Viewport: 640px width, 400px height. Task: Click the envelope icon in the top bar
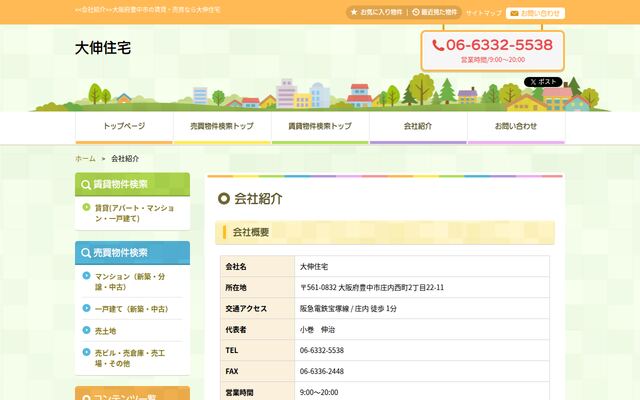(514, 13)
